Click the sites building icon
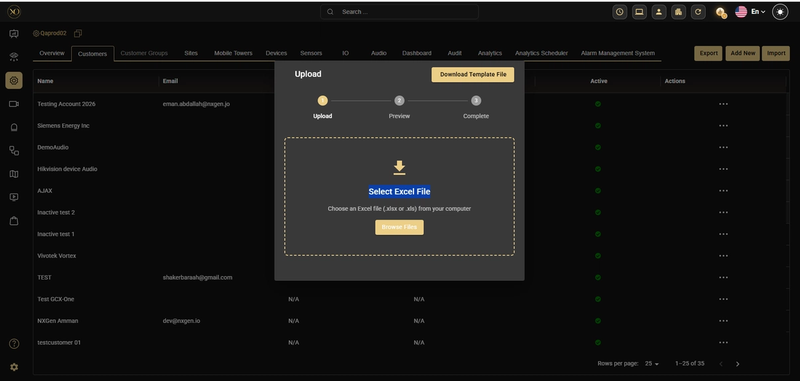This screenshot has height=381, width=800. point(678,12)
